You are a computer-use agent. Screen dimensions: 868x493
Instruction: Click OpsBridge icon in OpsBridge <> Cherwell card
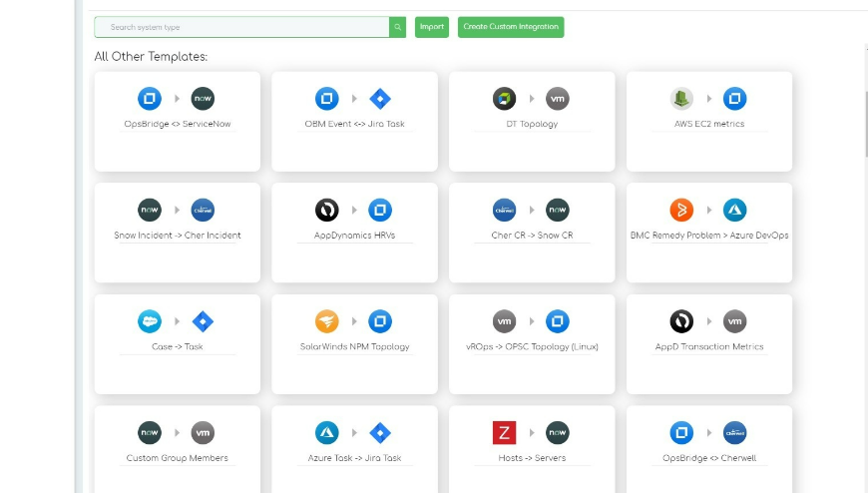click(682, 432)
